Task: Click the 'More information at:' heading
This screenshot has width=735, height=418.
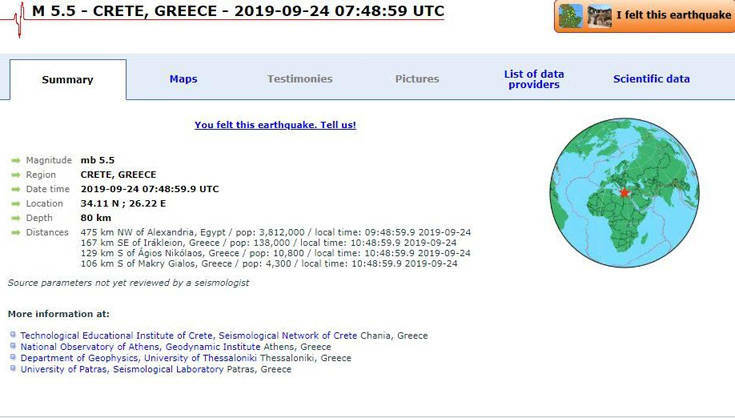Action: tap(59, 314)
